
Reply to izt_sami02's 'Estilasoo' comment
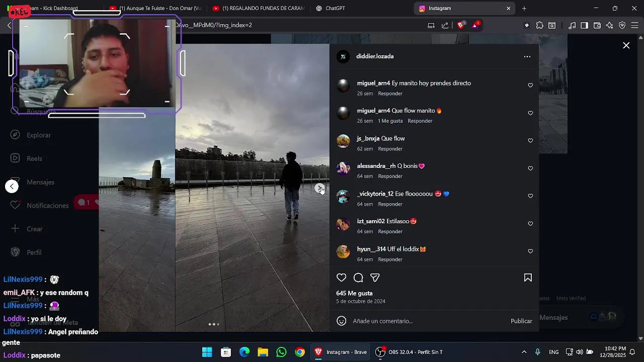[x=390, y=232]
